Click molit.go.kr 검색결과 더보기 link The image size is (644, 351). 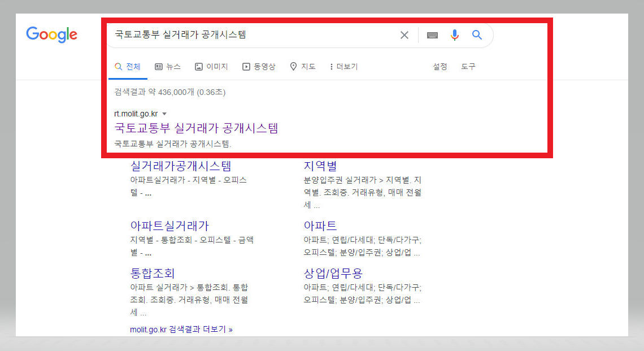coord(181,329)
